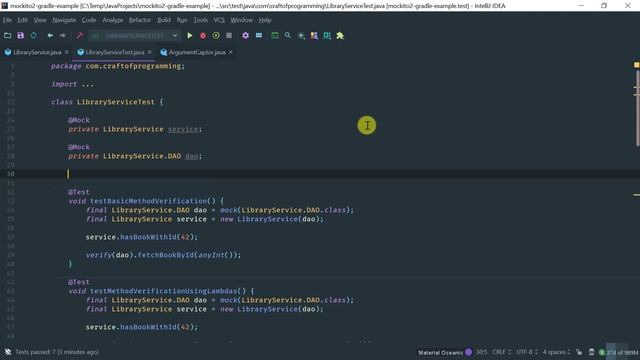Click the Synchronize refresh icon
Screen dimensions: 640x360
[33, 36]
